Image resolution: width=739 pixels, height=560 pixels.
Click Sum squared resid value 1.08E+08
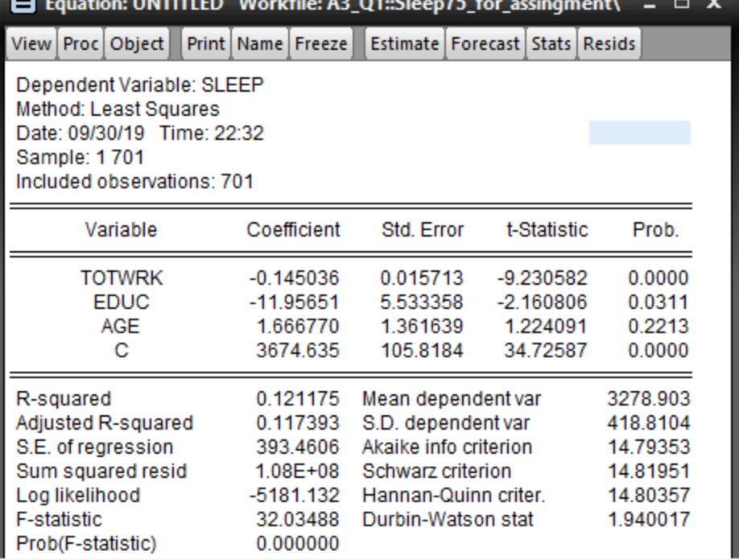tap(297, 471)
